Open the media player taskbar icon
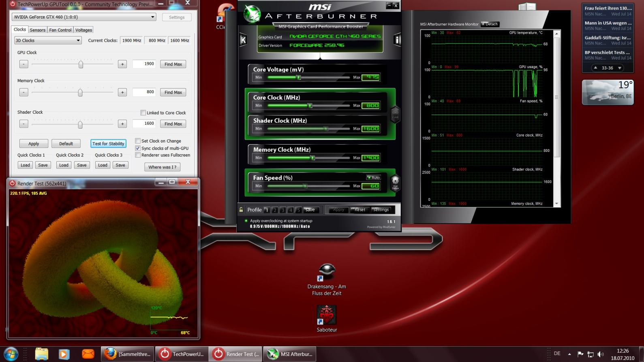Screen dimensions: 644x362 [x=64, y=354]
